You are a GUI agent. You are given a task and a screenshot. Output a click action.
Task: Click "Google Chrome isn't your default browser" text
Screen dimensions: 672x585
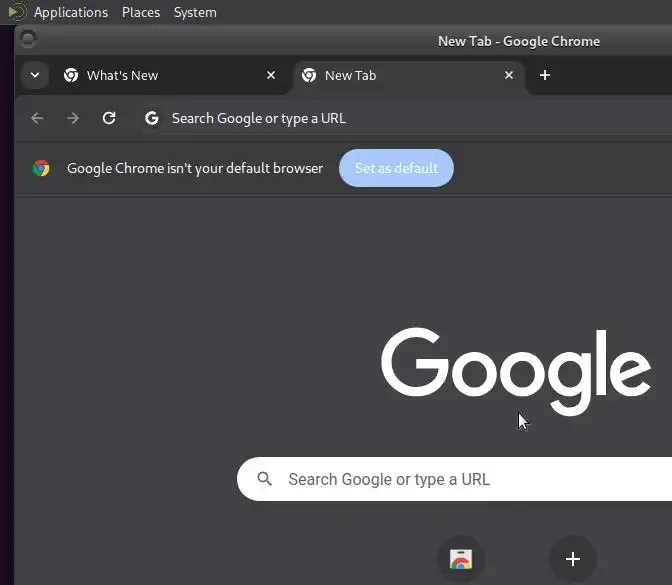coord(195,168)
